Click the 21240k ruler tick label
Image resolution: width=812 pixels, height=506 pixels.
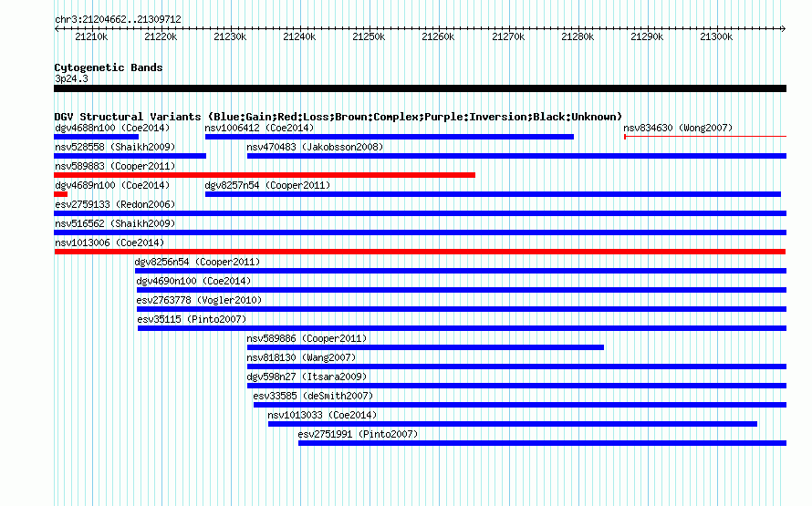(300, 36)
